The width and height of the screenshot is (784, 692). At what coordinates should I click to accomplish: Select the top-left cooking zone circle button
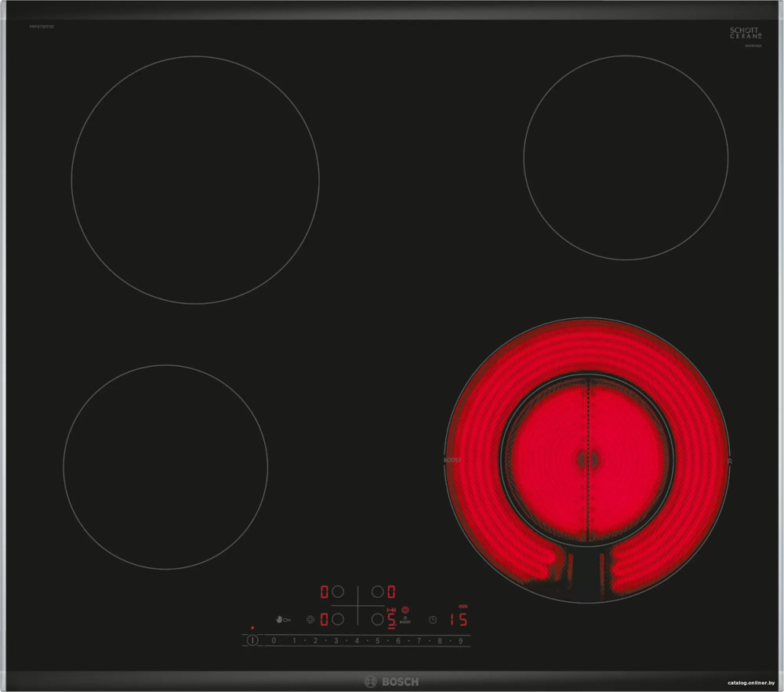[x=339, y=592]
